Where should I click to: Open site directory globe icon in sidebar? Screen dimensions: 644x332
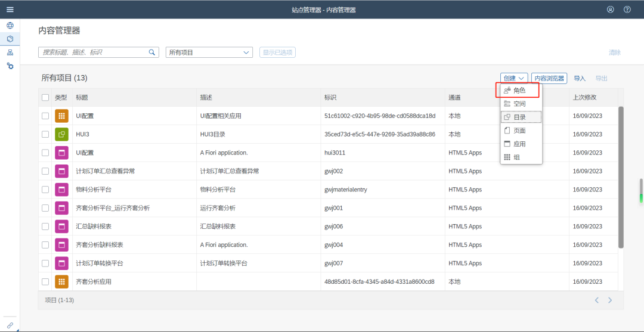coord(10,26)
